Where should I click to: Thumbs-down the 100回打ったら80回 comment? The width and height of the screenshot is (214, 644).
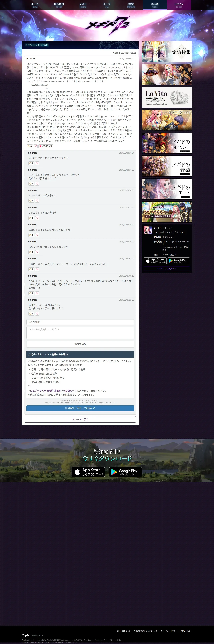(x=37, y=314)
